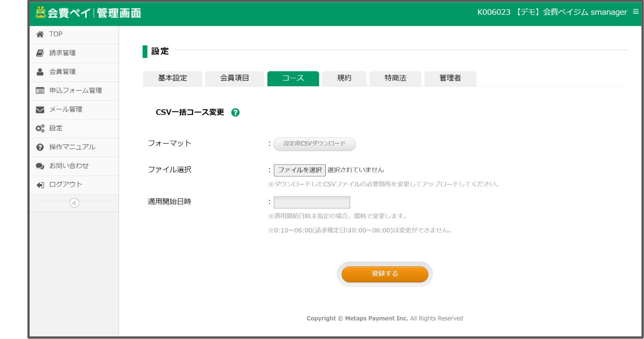This screenshot has height=339, width=644.
Task: Open 請求管理 via its book icon
Action: coord(40,53)
